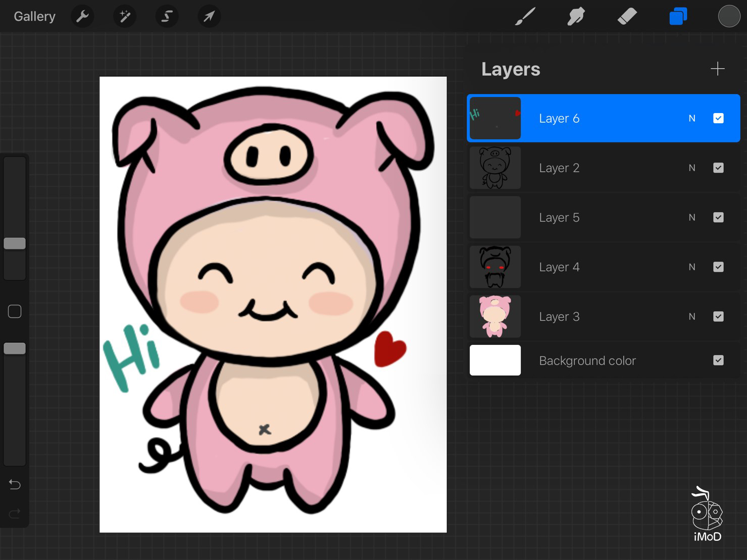
Task: Close the Layers panel icon
Action: coord(678,17)
